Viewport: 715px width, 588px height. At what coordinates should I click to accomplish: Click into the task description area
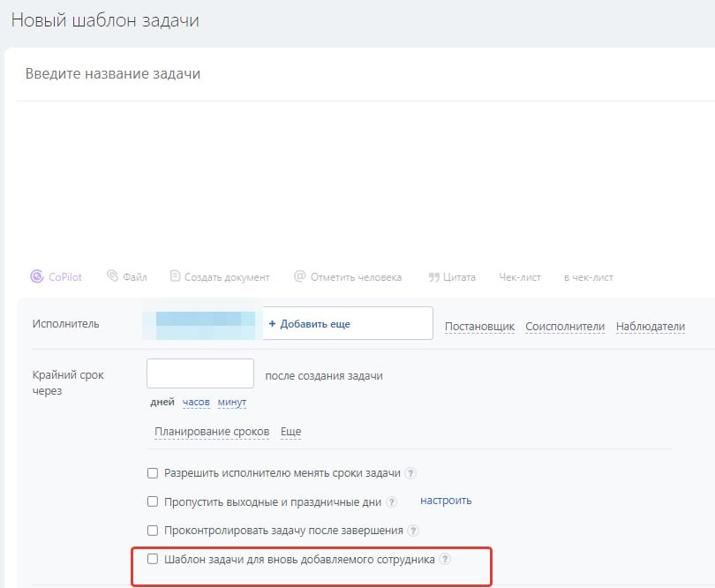point(365,180)
